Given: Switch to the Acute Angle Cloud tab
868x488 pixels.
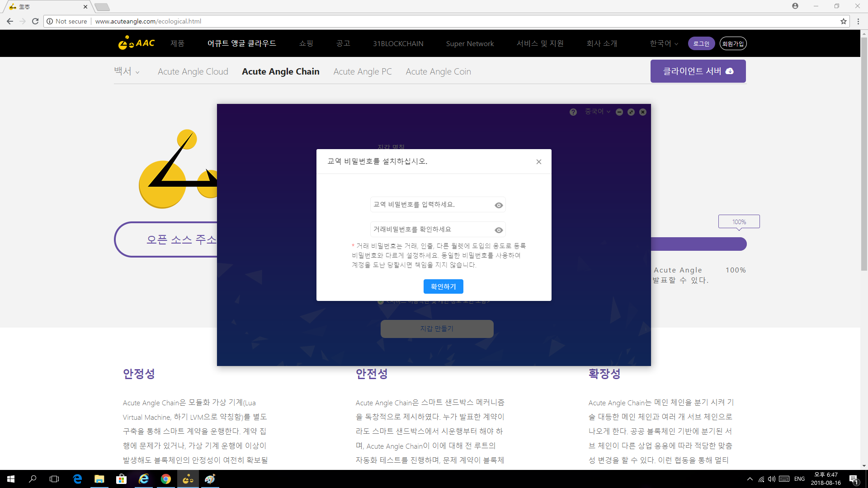Looking at the screenshot, I should [193, 71].
